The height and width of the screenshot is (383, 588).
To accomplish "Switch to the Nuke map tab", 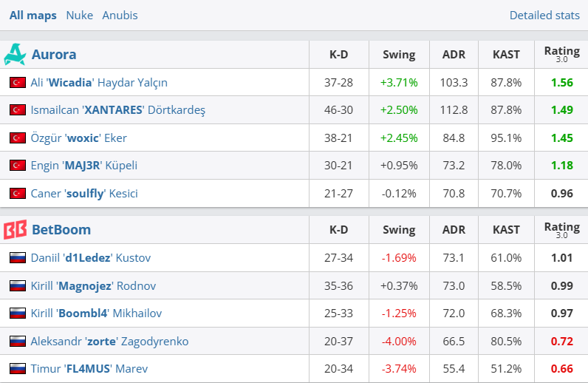I will (80, 16).
